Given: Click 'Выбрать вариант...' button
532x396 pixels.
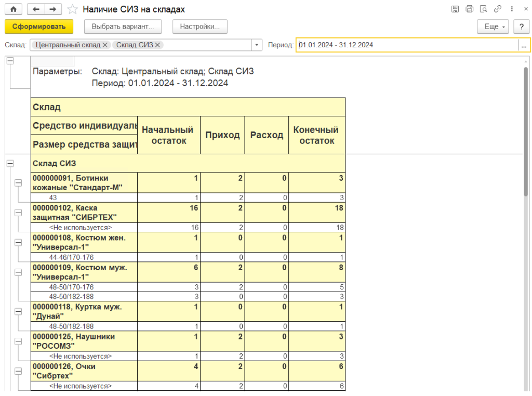Looking at the screenshot, I should tap(123, 27).
